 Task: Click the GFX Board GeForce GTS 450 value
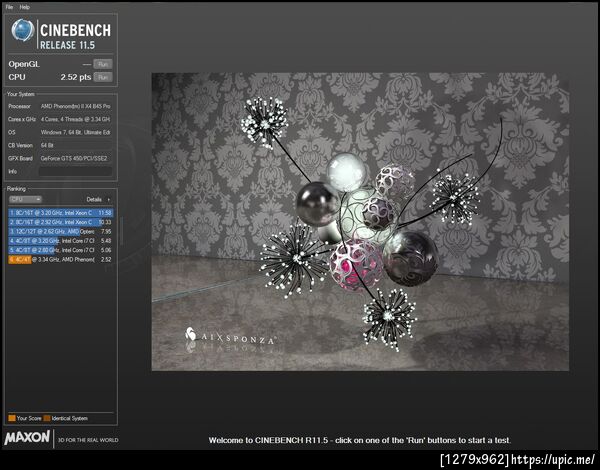(76, 158)
